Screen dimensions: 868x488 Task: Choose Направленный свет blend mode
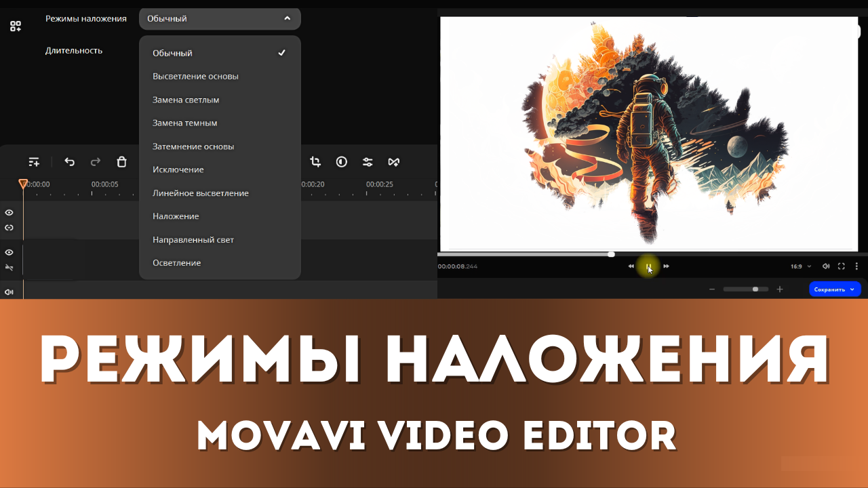pyautogui.click(x=220, y=240)
